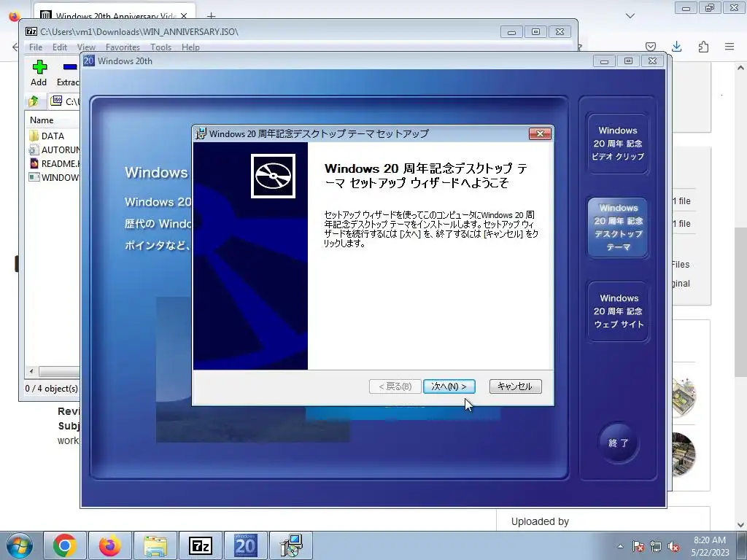747x560 pixels.
Task: Click the Windows 20th taskbar icon
Action: (245, 545)
